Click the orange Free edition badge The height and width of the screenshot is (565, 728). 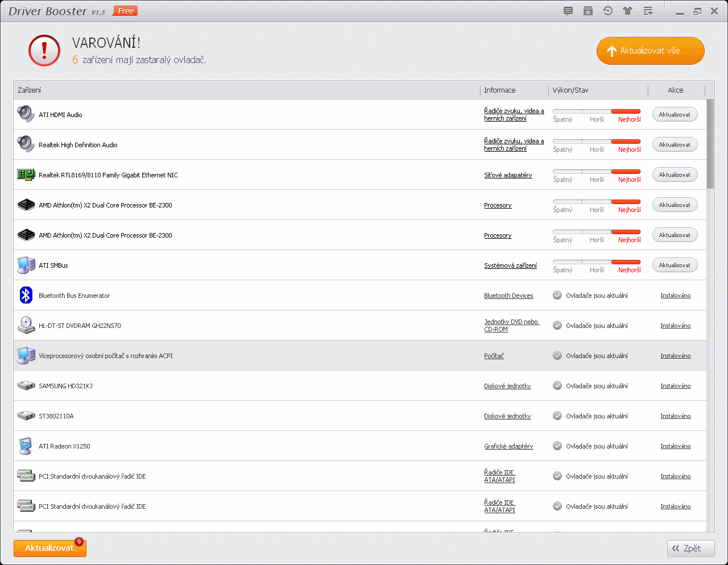tap(126, 11)
